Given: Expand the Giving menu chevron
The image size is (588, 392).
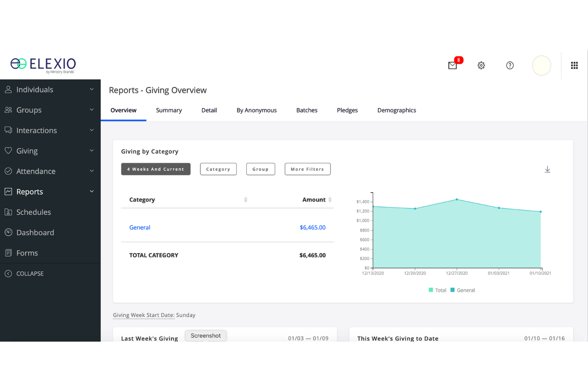Looking at the screenshot, I should click(x=92, y=151).
